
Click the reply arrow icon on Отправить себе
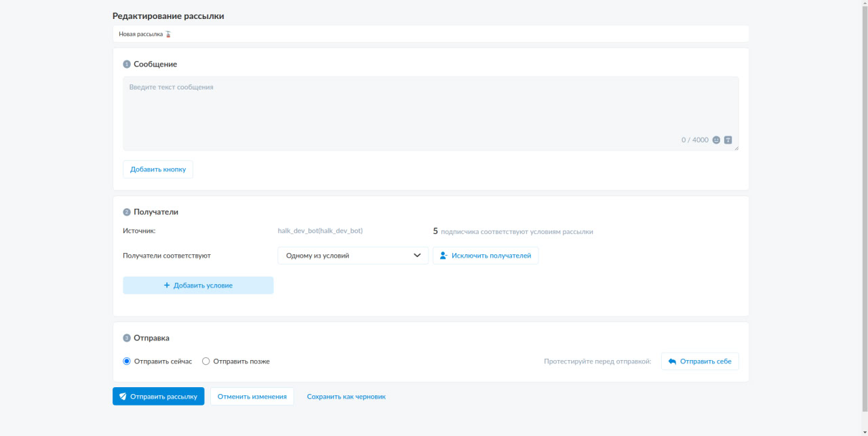(672, 361)
